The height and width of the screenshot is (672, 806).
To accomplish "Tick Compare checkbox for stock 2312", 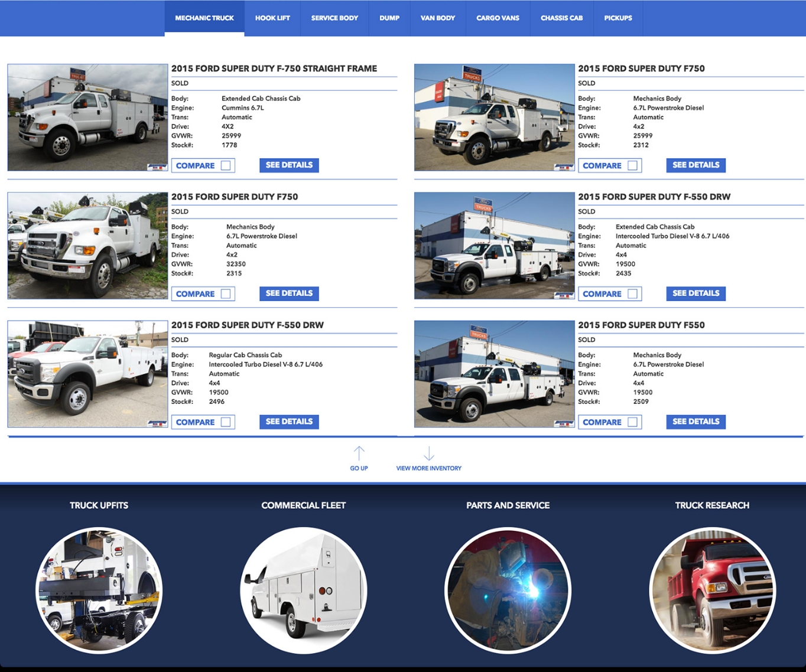I will click(632, 165).
